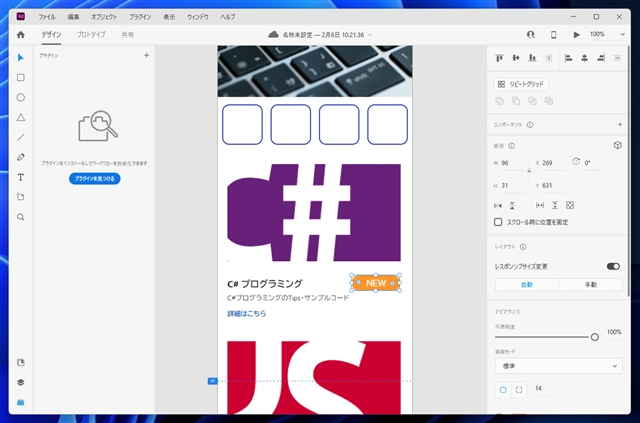Select the Rectangle tool in the toolbar
Viewport: 640px width, 423px height.
click(20, 77)
